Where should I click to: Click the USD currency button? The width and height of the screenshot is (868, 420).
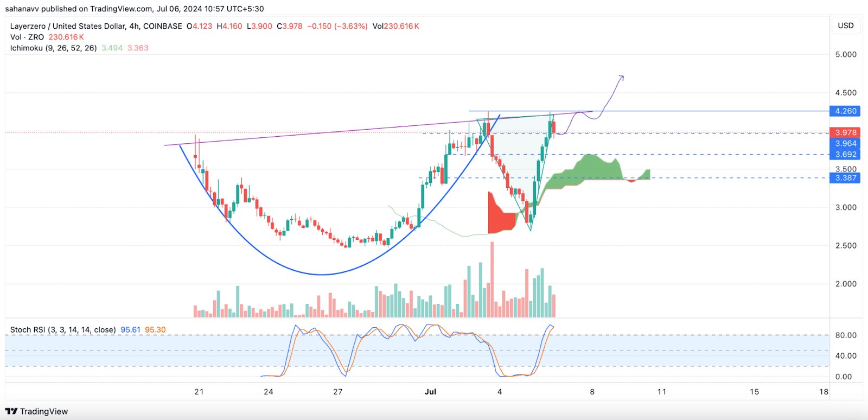[846, 26]
